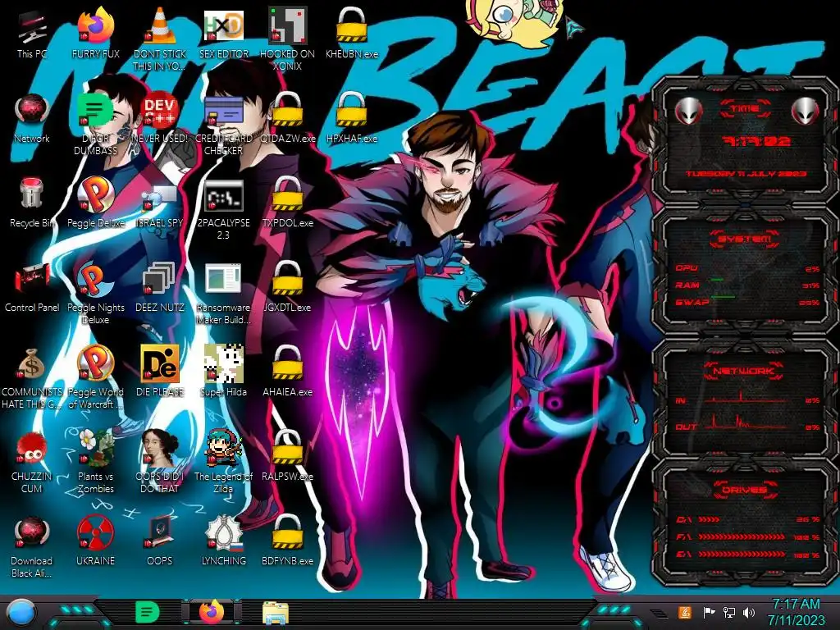The width and height of the screenshot is (840, 630).
Task: Click the right alien head gadget icon
Action: (805, 111)
